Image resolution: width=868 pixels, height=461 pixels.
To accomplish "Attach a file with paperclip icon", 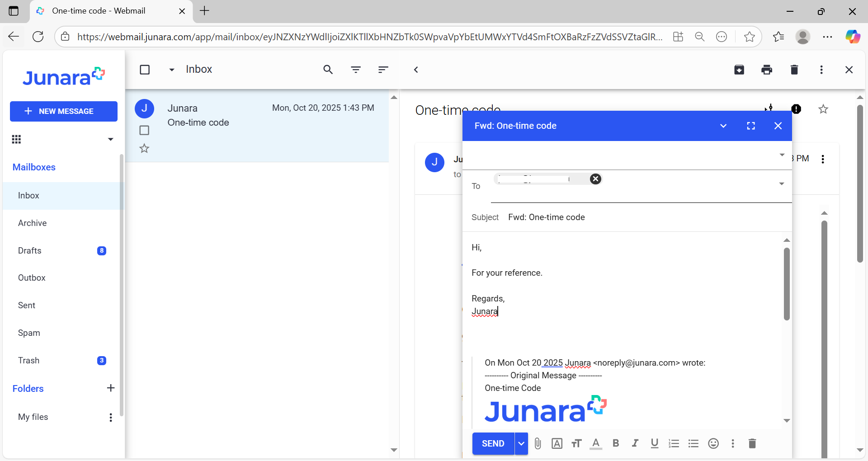I will coord(538,444).
